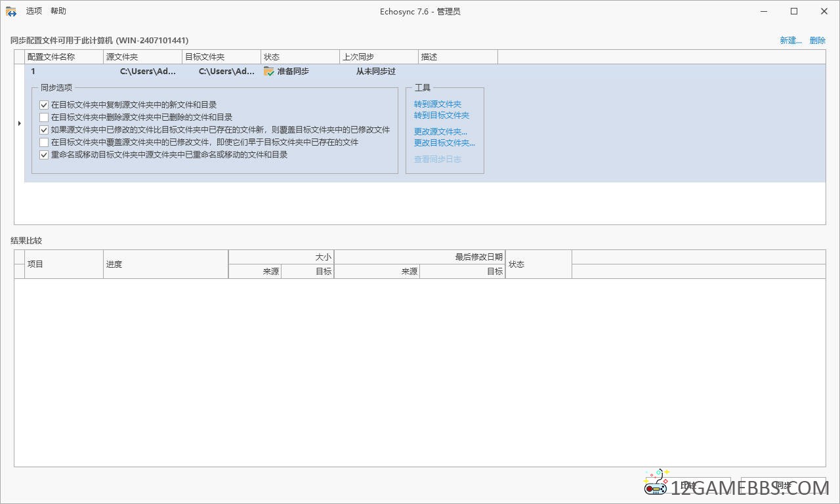This screenshot has height=504, width=840.
Task: Click the 从未同步过 last sync cell
Action: click(376, 71)
